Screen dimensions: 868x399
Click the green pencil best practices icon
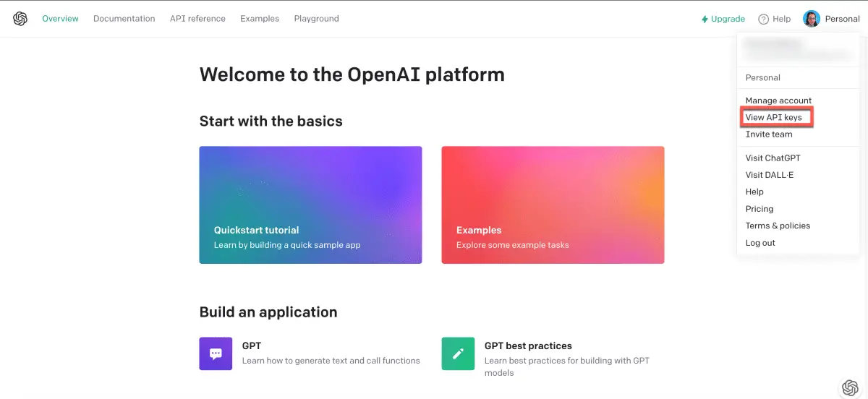[x=458, y=353]
